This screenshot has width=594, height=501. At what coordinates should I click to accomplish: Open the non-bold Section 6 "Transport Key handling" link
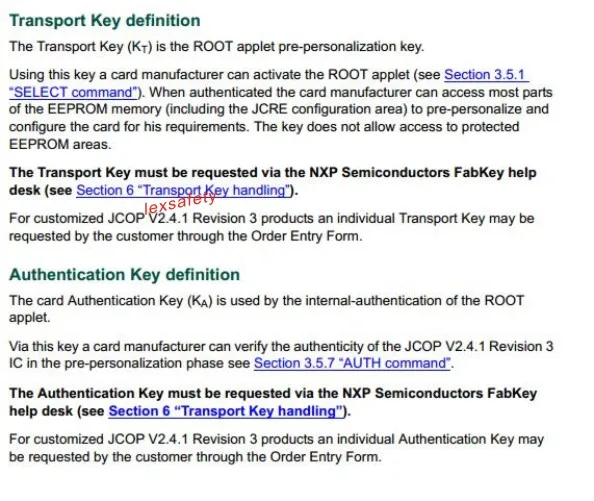[183, 190]
